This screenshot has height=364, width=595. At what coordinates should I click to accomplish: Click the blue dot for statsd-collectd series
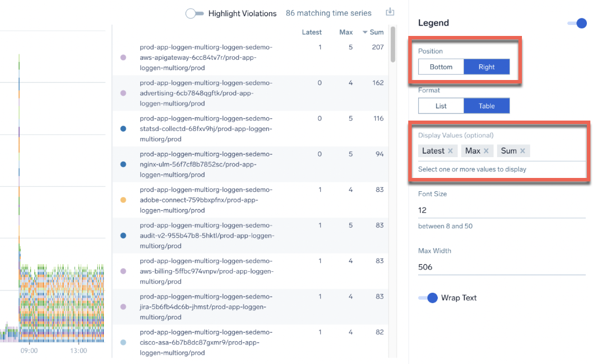123,129
